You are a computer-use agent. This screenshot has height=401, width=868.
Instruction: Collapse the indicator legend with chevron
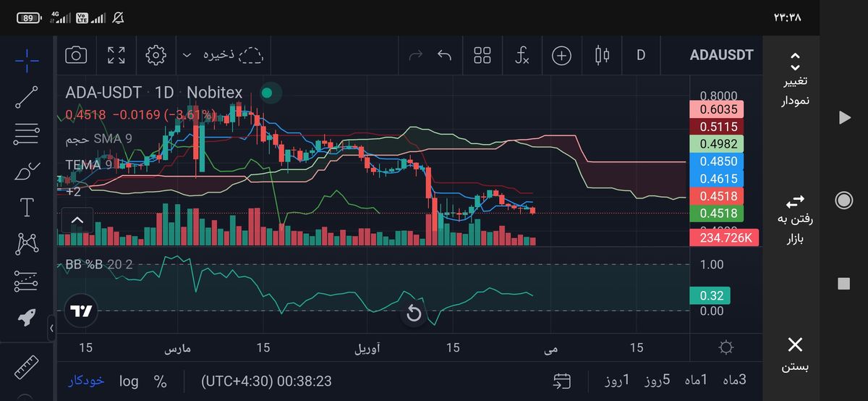coord(77,220)
